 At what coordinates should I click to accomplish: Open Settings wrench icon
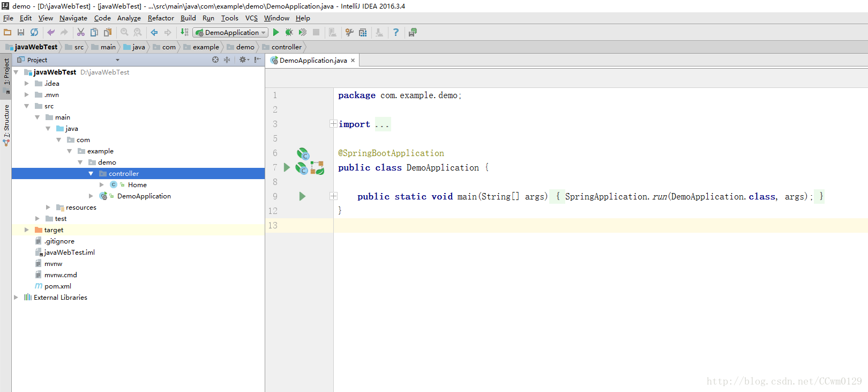pyautogui.click(x=349, y=32)
